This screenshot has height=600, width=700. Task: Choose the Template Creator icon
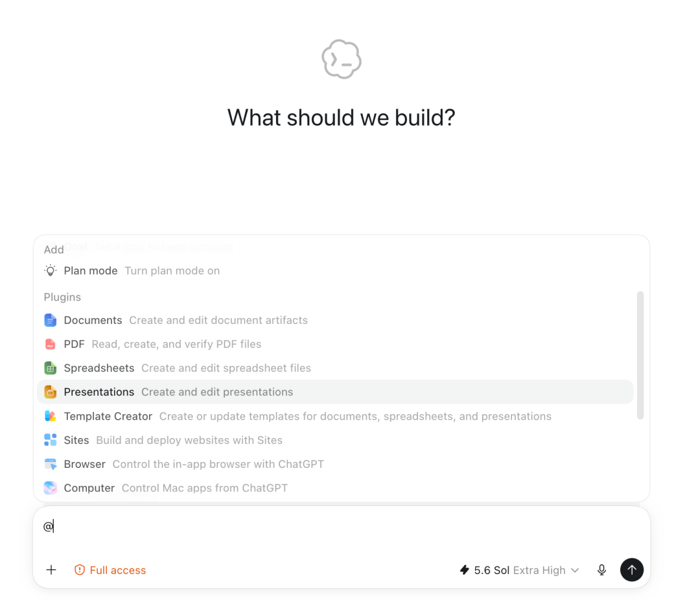pyautogui.click(x=51, y=416)
